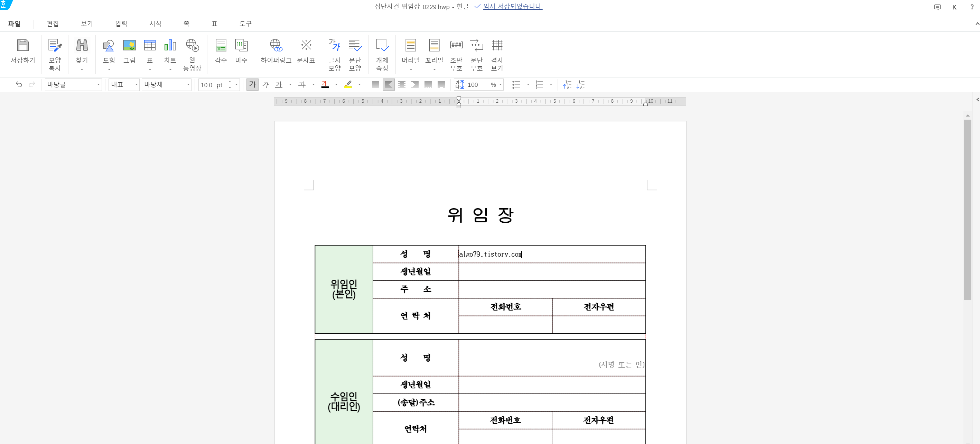Click the yellow highlight color button
Screen dimensions: 980x444
pos(348,84)
